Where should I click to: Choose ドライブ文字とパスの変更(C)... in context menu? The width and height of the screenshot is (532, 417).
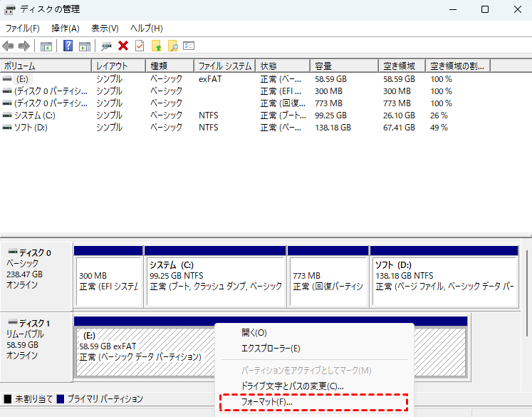click(292, 386)
